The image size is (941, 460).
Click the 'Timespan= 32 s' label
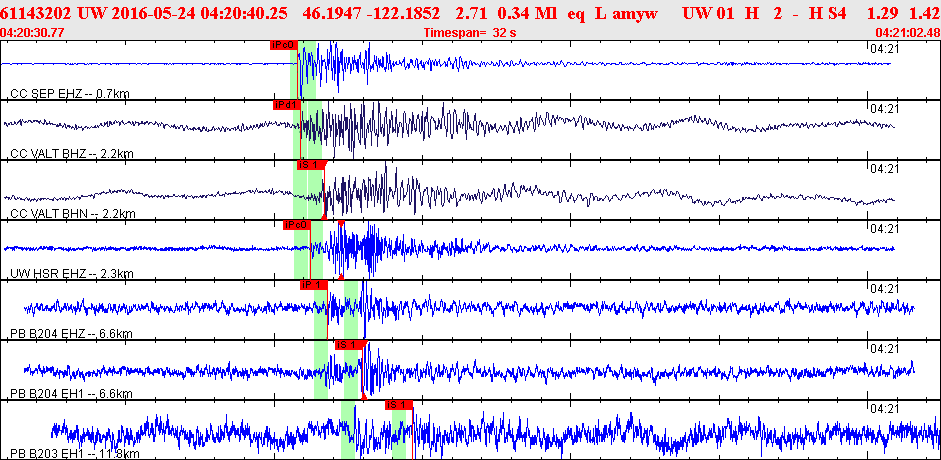point(470,32)
